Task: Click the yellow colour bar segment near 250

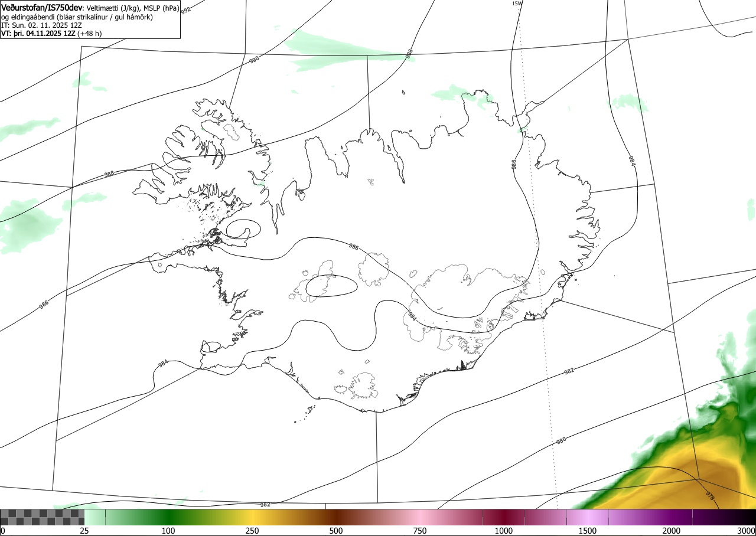Action: tap(252, 517)
